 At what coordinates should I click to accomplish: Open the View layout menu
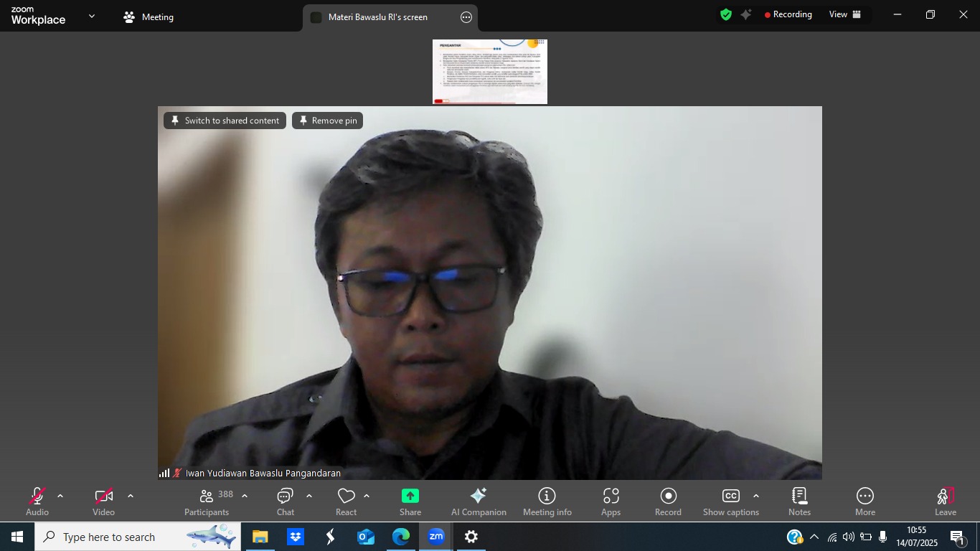pos(845,14)
